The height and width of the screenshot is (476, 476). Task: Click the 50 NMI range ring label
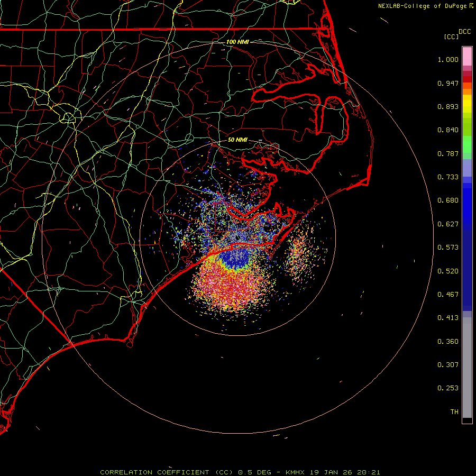(237, 140)
